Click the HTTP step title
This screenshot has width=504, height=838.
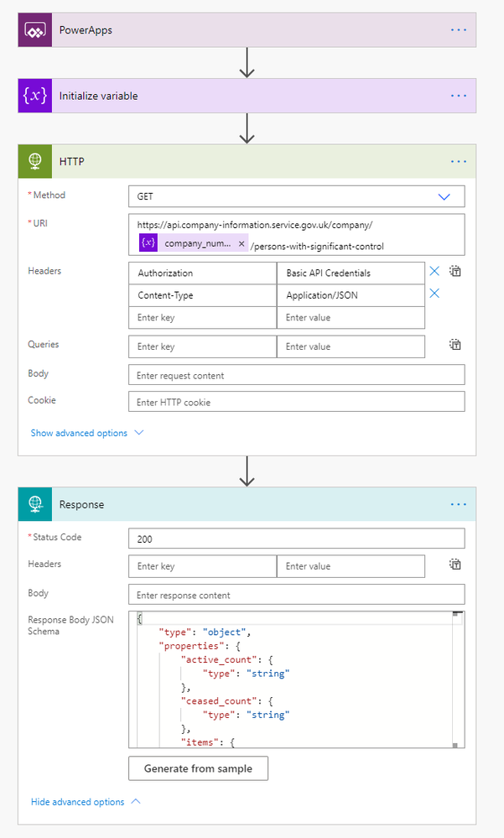click(71, 161)
